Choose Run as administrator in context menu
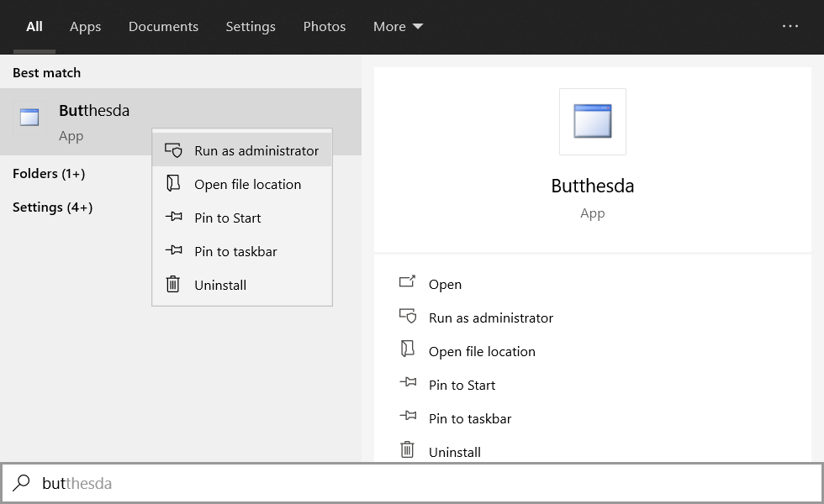Screen dimensions: 824x504 point(242,150)
